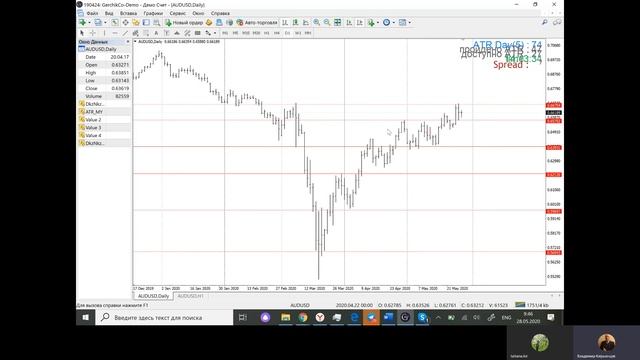Viewport: 640px width, 360px height.
Task: Expand the new chart dropdown arrow
Action: (x=90, y=22)
